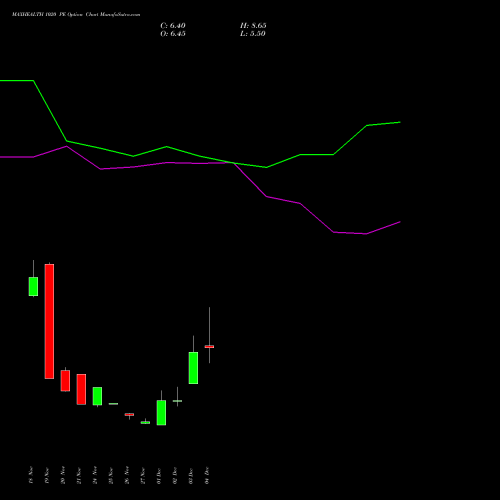Viewport: 500px width, 500px height.
Task: Select the 03 Dec date label
Action: tap(191, 475)
